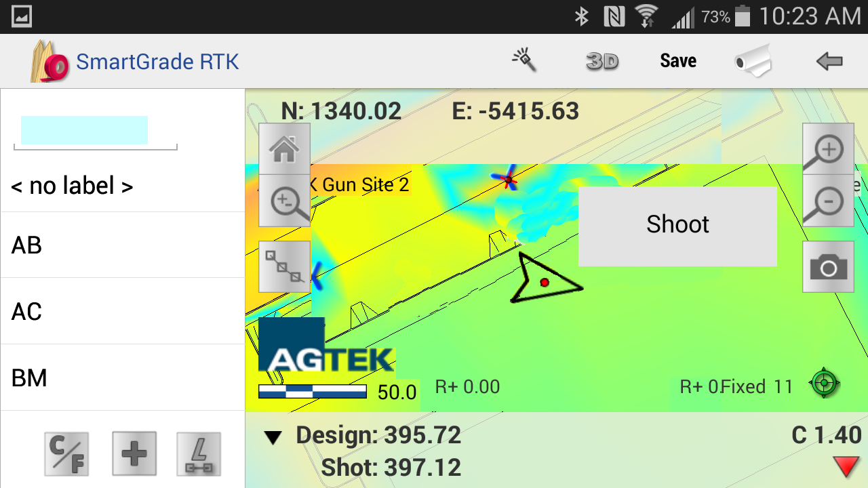Switch to 3D view
The width and height of the screenshot is (868, 488).
tap(602, 62)
